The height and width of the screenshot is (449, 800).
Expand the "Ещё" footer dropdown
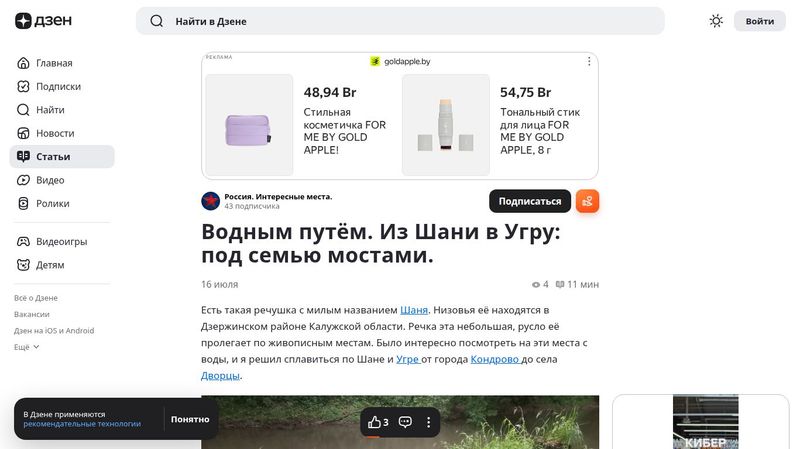pyautogui.click(x=27, y=347)
